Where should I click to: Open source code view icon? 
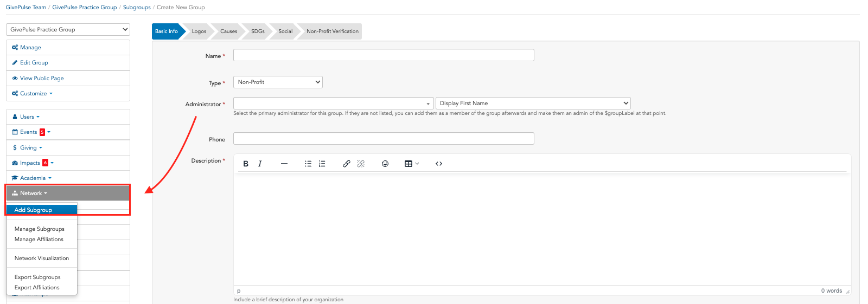click(439, 164)
